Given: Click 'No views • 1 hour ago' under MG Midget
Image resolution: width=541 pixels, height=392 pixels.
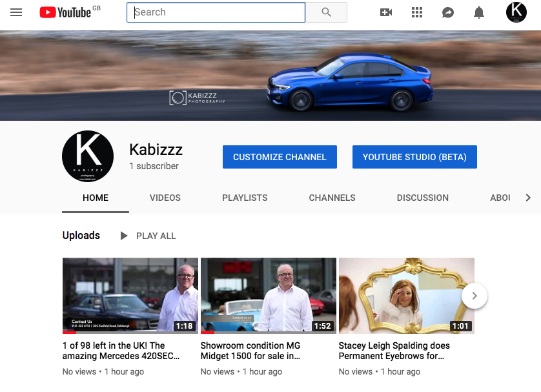Looking at the screenshot, I should 241,371.
